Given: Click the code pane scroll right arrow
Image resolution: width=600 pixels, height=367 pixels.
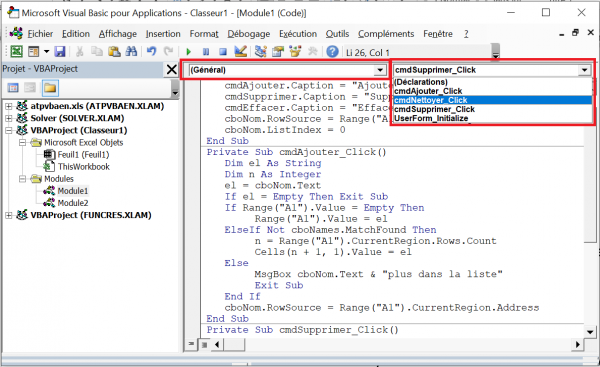Looking at the screenshot, I should click(578, 344).
